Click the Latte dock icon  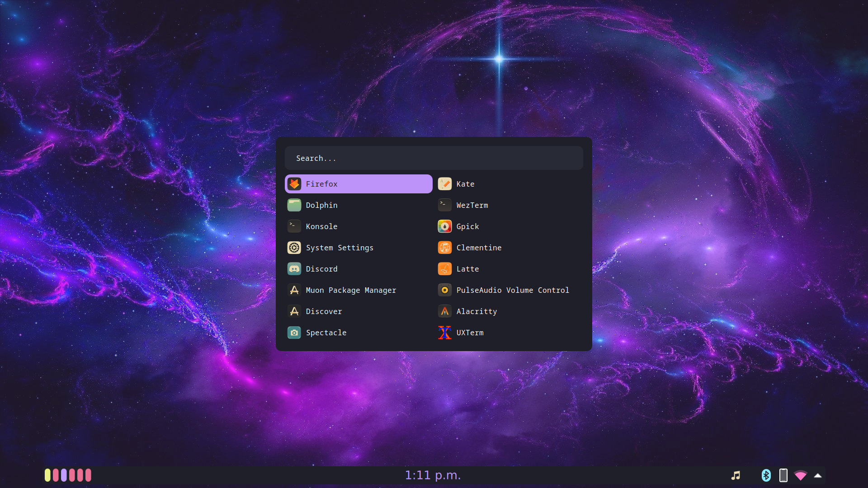[445, 269]
